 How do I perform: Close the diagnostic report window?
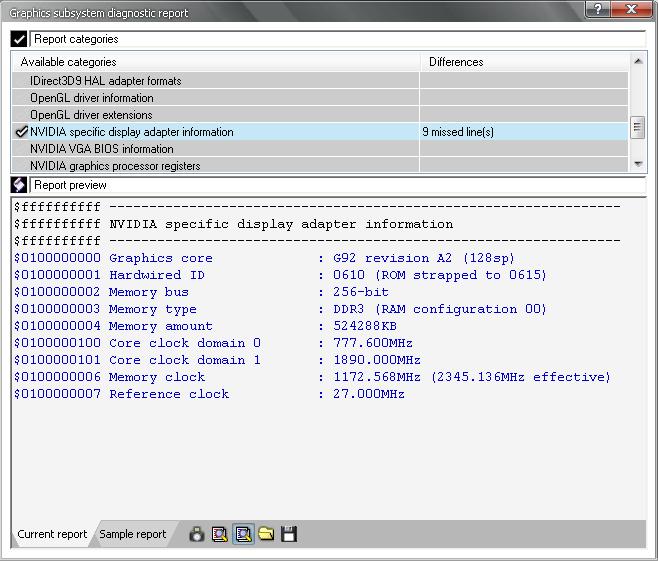[x=632, y=9]
